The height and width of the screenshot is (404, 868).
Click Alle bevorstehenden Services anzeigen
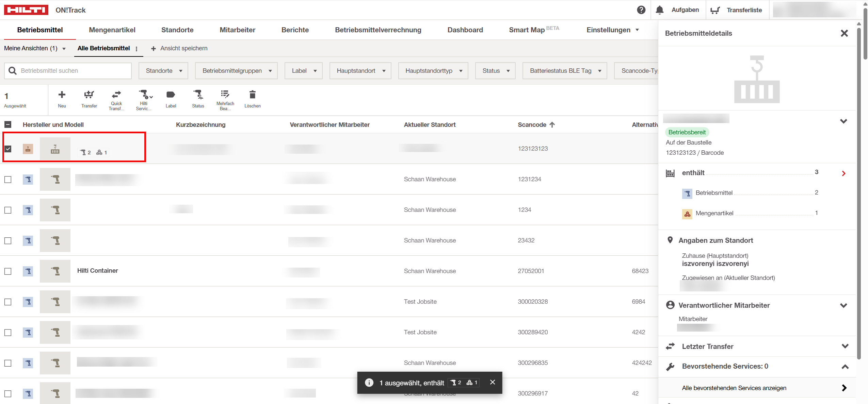point(757,388)
